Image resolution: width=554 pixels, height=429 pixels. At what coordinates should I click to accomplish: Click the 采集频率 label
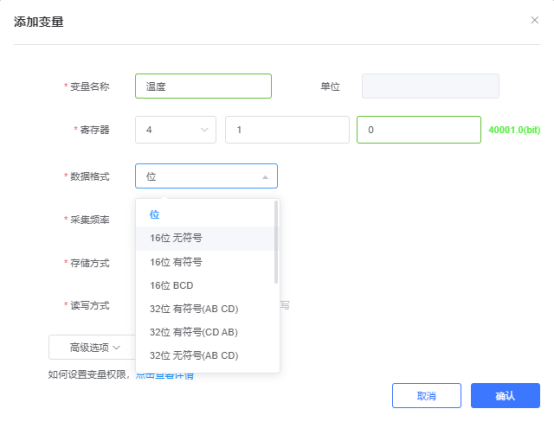[x=90, y=220]
